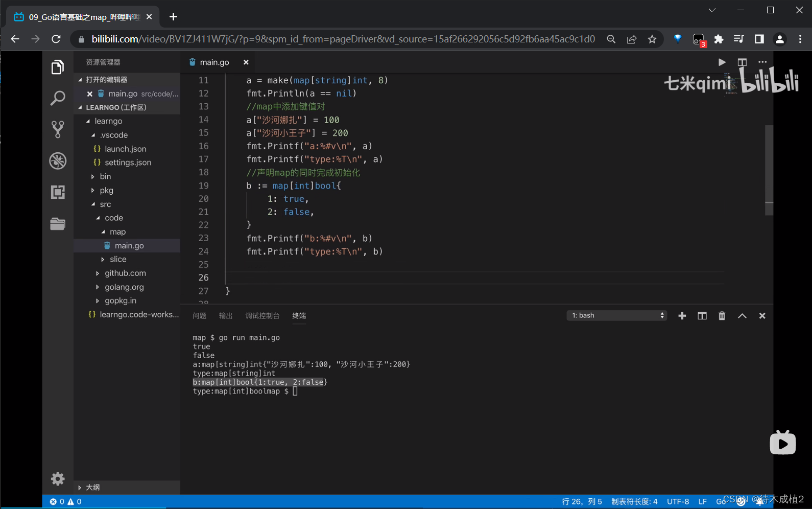Open the tab search dropdown arrow
Viewport: 812px width, 509px height.
[x=712, y=10]
